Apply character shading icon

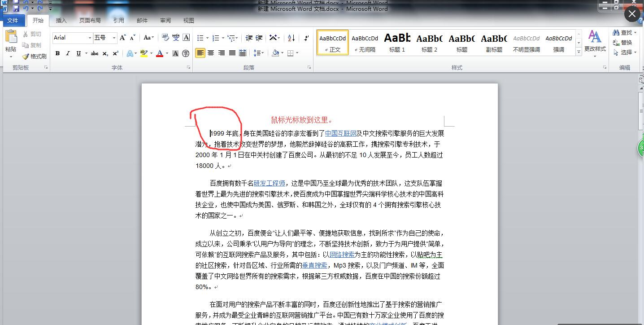click(x=175, y=53)
